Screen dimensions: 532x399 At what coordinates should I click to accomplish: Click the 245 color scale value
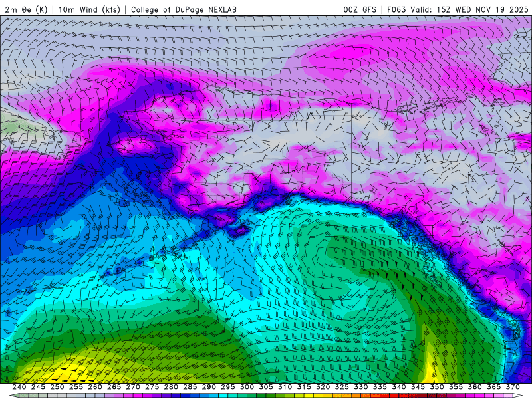pyautogui.click(x=38, y=387)
